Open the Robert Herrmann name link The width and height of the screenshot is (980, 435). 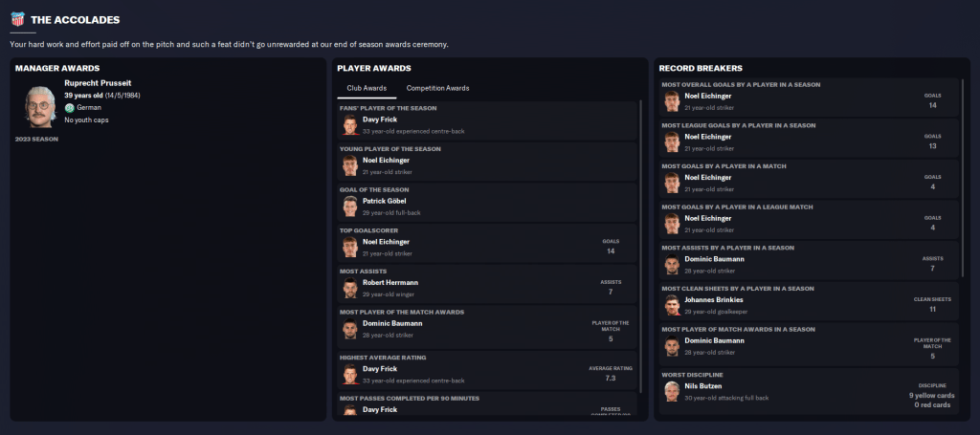click(391, 283)
